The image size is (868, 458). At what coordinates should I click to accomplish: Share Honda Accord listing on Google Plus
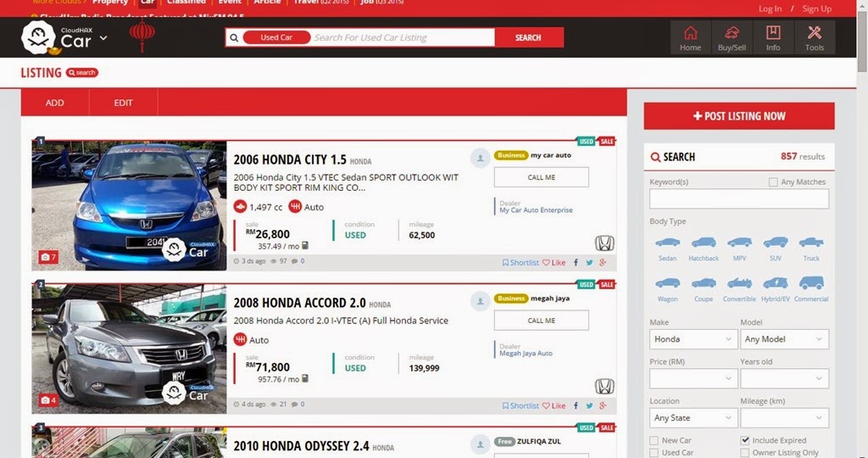[x=603, y=405]
